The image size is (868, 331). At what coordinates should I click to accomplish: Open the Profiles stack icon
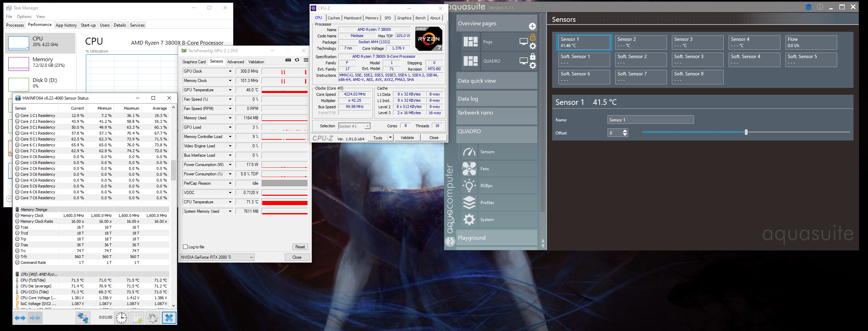[x=469, y=202]
